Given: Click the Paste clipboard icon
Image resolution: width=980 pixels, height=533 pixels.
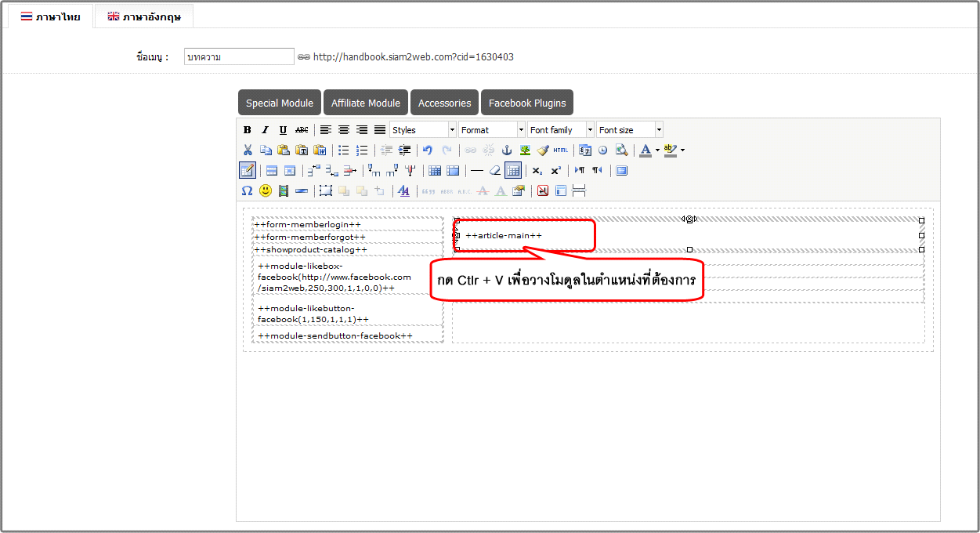Looking at the screenshot, I should pyautogui.click(x=284, y=150).
